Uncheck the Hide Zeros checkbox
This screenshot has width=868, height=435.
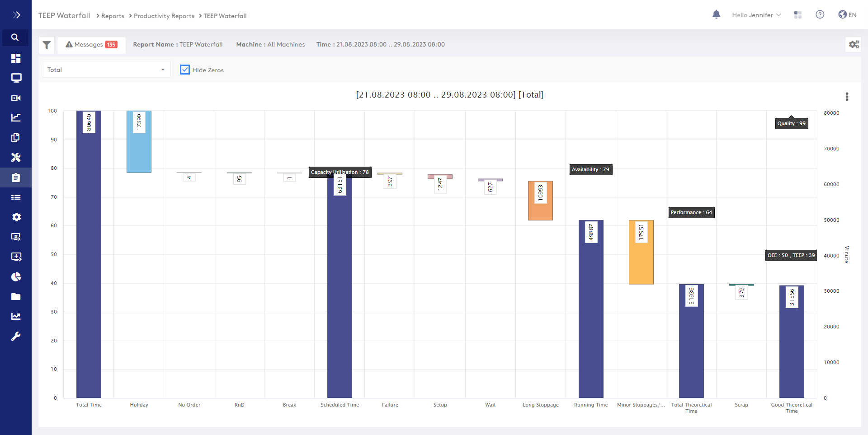tap(185, 70)
